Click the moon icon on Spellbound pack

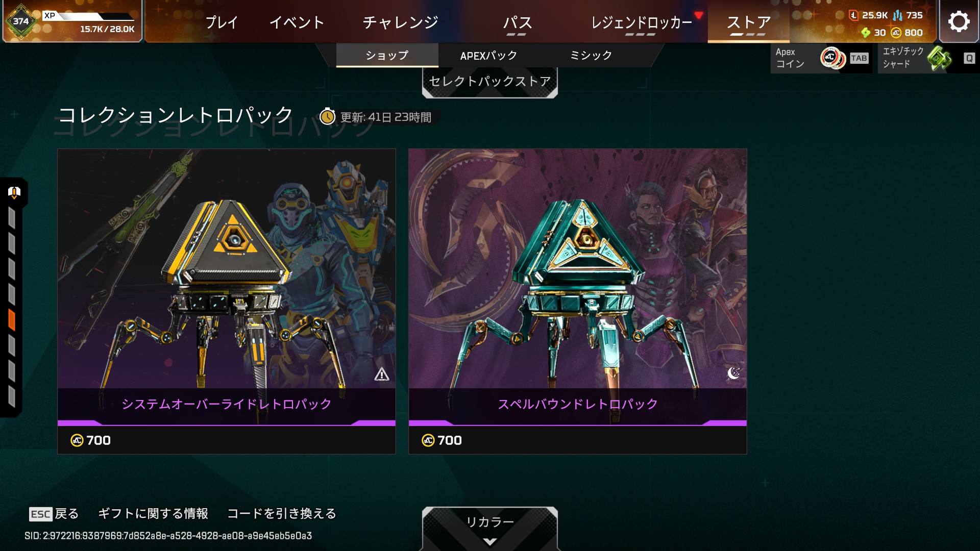pyautogui.click(x=733, y=374)
